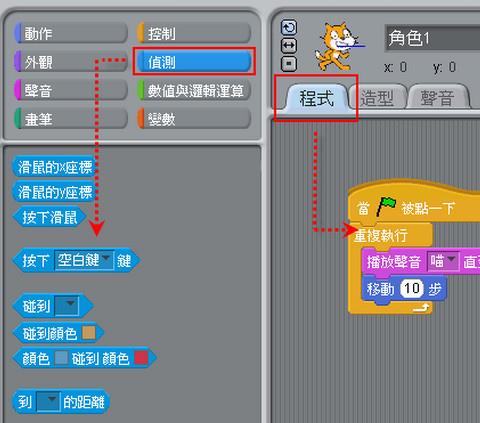Select the don't-rotate style icon
This screenshot has height=423, width=480.
[x=289, y=63]
